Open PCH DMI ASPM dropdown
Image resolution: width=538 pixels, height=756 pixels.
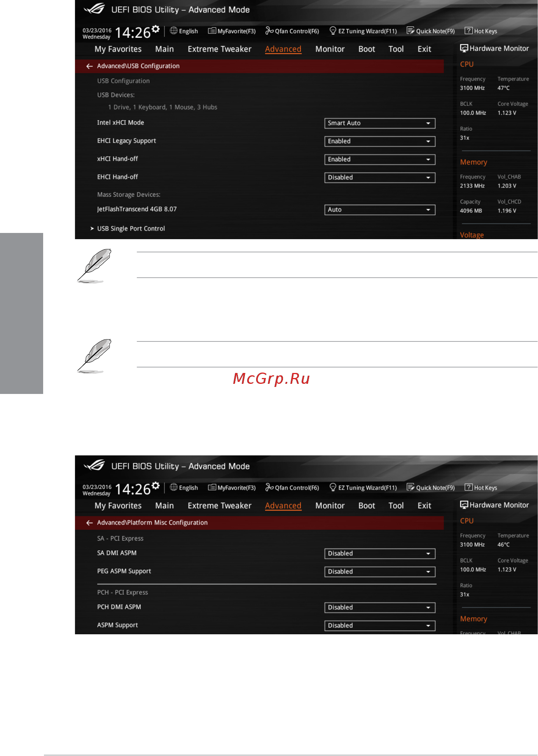tap(380, 607)
